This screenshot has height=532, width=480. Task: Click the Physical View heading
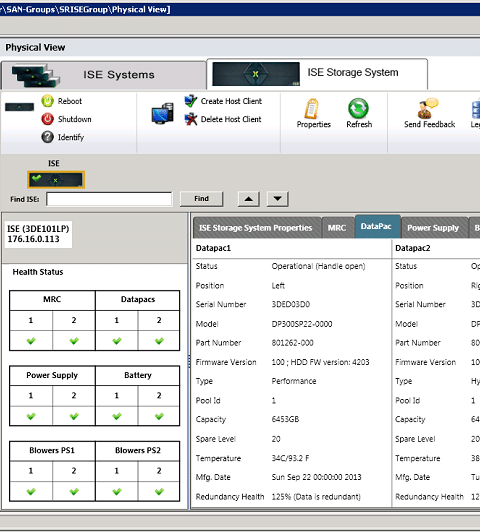click(35, 48)
